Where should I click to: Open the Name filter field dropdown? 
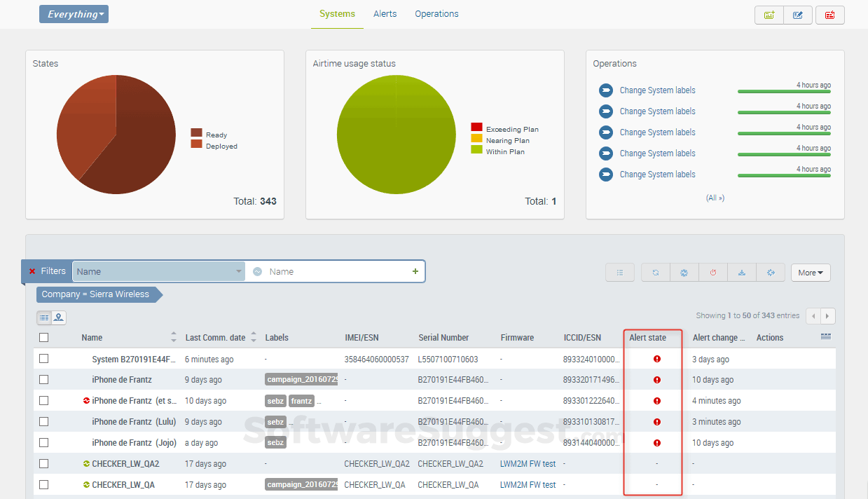(x=159, y=271)
